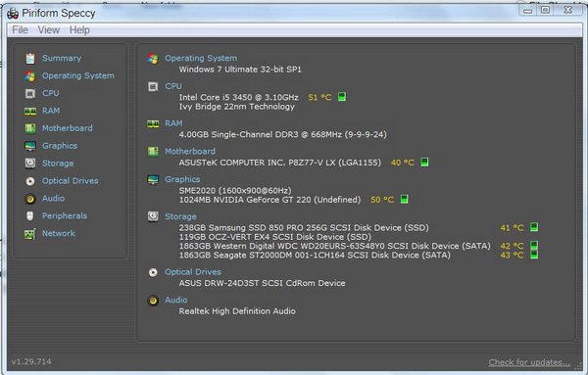588x375 pixels.
Task: Click the Piriform Speccy title bar app icon
Action: point(13,14)
